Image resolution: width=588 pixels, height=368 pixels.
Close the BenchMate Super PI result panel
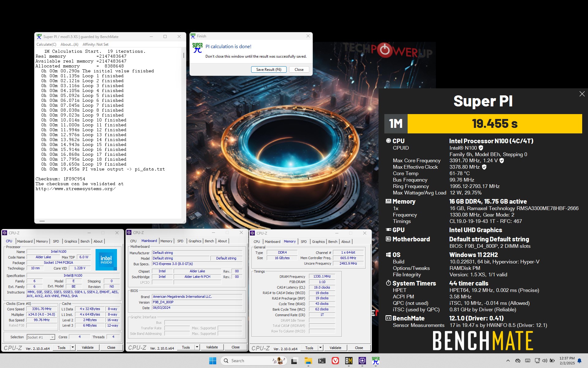pyautogui.click(x=582, y=94)
